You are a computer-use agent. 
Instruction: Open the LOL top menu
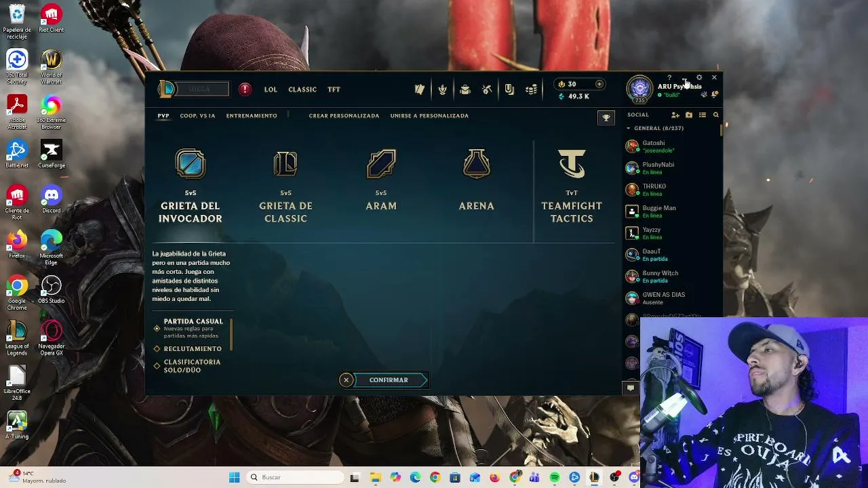pos(271,89)
